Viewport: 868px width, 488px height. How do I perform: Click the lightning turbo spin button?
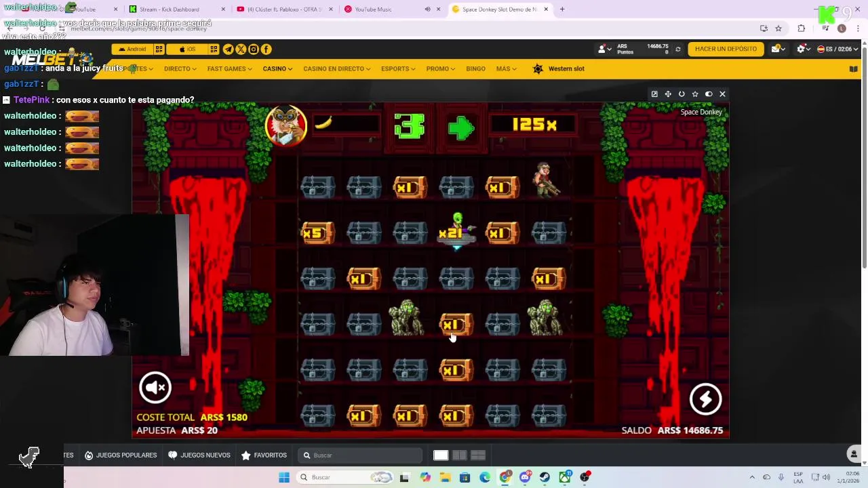click(x=705, y=399)
